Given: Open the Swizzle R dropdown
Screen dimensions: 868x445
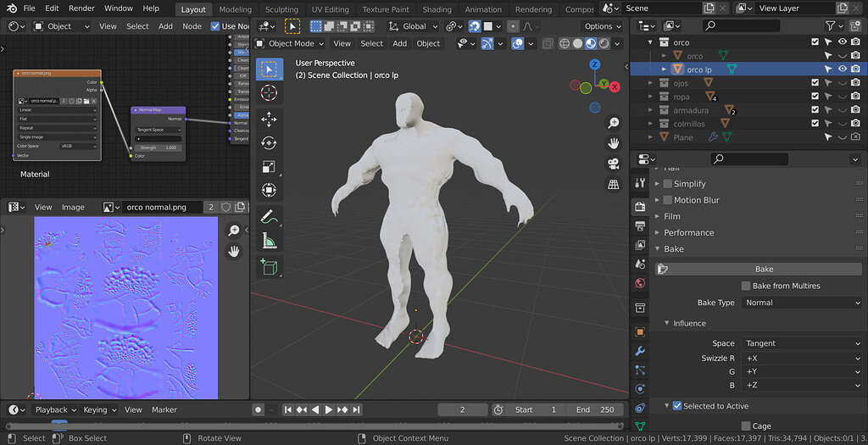Looking at the screenshot, I should 802,358.
